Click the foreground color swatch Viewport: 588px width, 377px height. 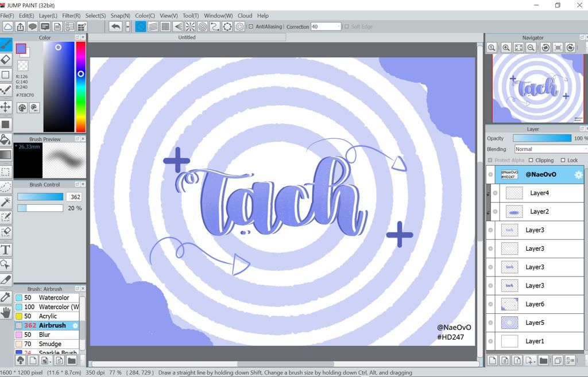tap(21, 48)
